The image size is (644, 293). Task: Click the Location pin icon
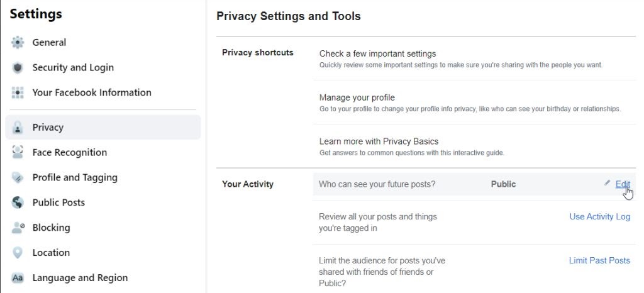pyautogui.click(x=18, y=253)
